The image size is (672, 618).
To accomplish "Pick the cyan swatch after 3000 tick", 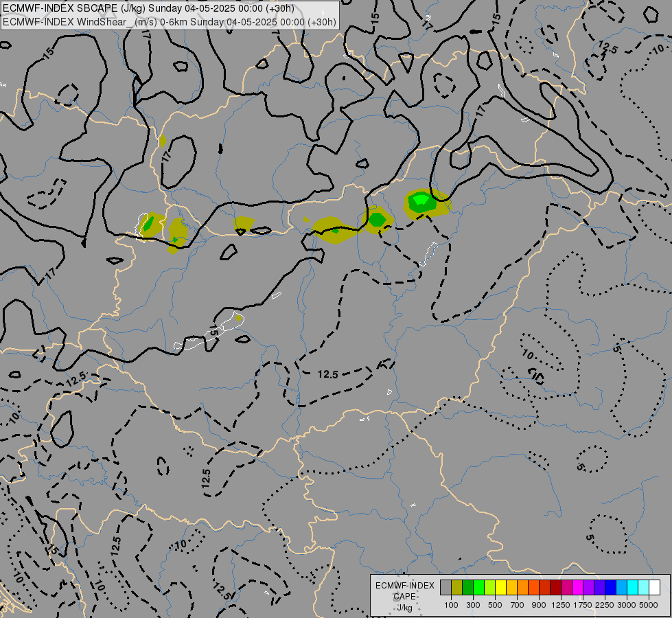I will point(632,588).
